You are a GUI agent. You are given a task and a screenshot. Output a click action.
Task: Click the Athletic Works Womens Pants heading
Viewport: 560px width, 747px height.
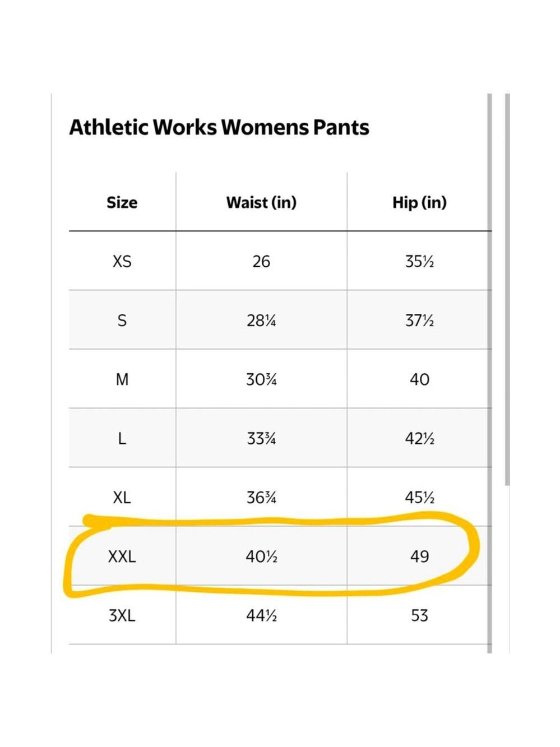pyautogui.click(x=219, y=127)
